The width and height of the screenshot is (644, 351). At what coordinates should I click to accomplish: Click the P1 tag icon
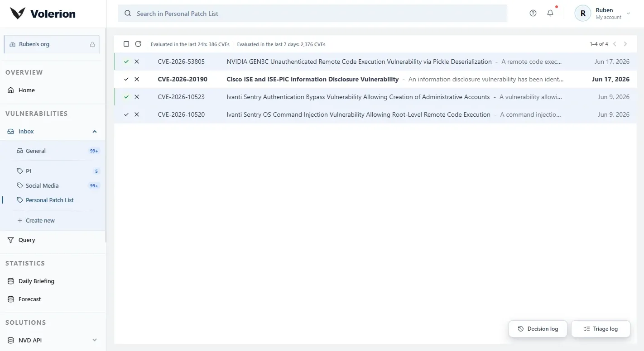tap(19, 171)
